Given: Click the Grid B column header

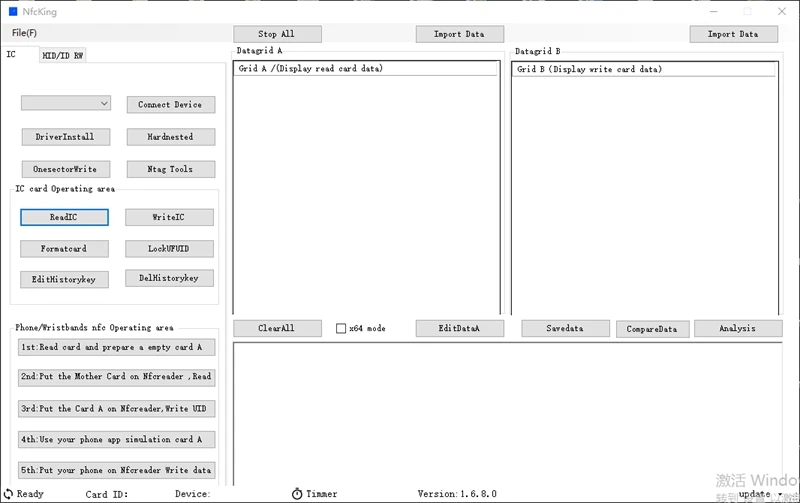Looking at the screenshot, I should pos(644,69).
